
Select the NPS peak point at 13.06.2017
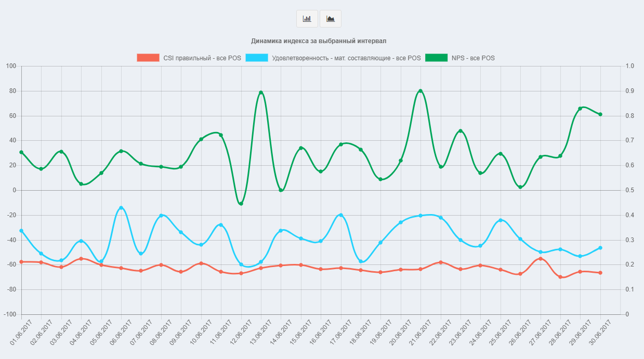click(260, 91)
